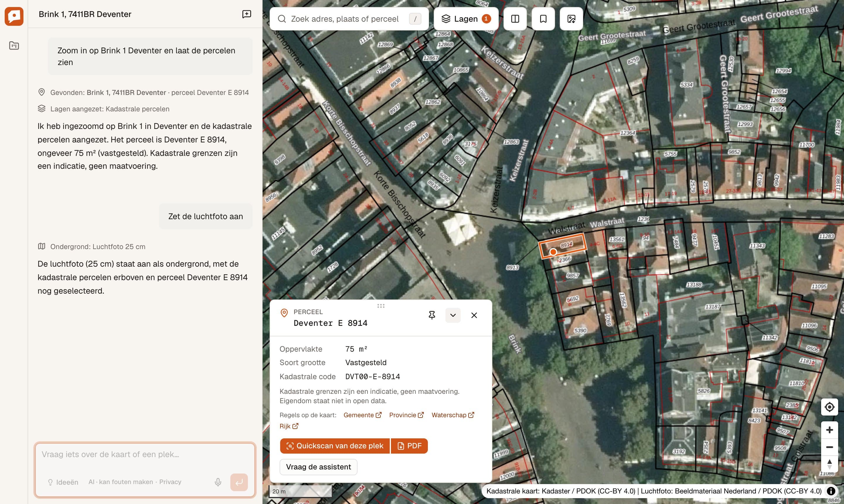Open the Privacy link
Viewport: 844px width, 504px height.
click(x=170, y=482)
